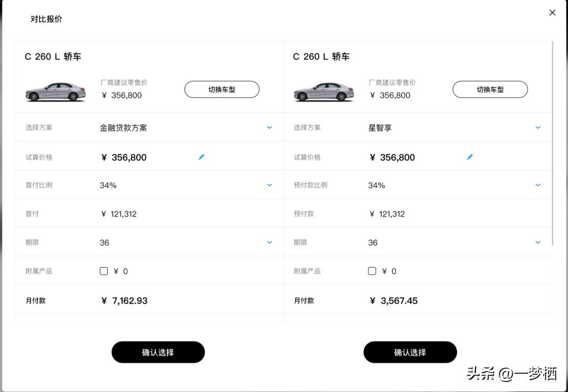Enable the ¥0 accessory option on right column
The height and width of the screenshot is (392, 568).
pos(372,270)
